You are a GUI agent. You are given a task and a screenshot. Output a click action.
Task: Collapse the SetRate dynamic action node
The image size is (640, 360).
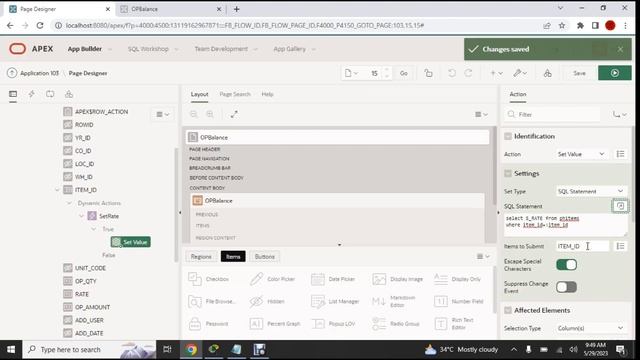(x=81, y=216)
